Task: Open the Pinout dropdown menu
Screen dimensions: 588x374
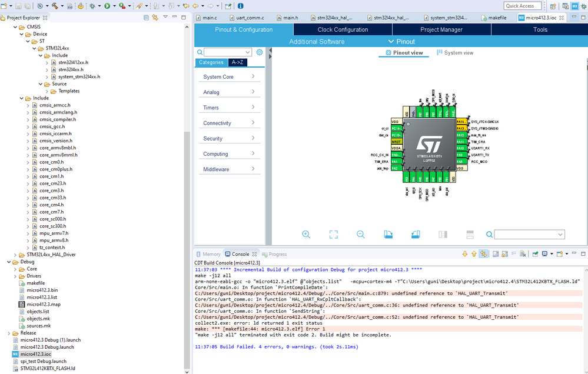Action: click(401, 42)
